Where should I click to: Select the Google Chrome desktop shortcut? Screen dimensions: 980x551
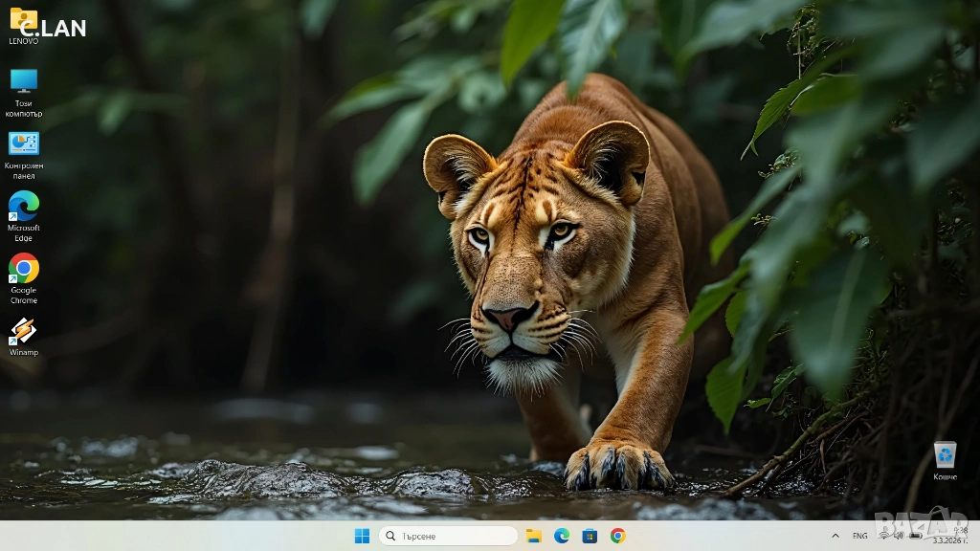[x=23, y=269]
